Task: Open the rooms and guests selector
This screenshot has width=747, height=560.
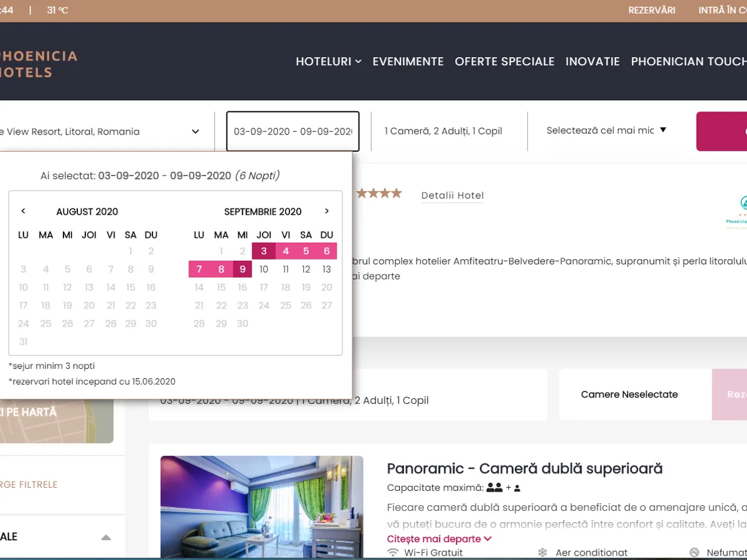Action: (443, 131)
